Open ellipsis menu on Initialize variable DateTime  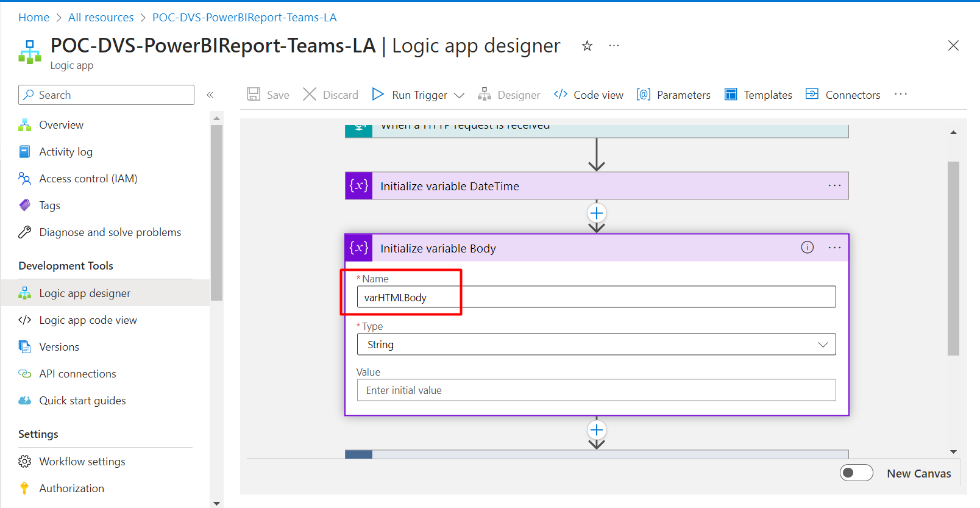pyautogui.click(x=834, y=185)
